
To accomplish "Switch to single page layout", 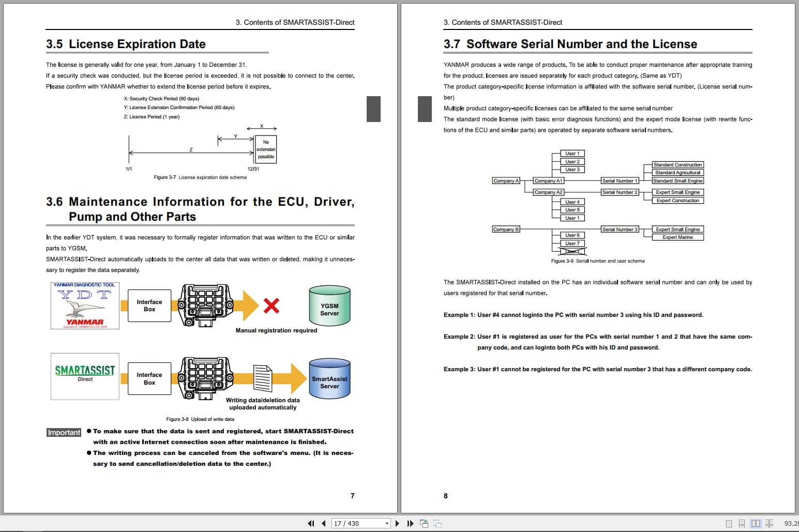I will point(729,523).
